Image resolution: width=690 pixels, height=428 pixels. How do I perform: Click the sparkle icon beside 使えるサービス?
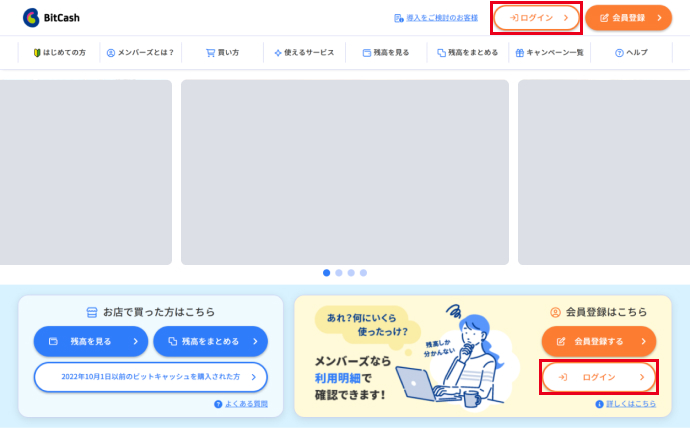click(278, 53)
